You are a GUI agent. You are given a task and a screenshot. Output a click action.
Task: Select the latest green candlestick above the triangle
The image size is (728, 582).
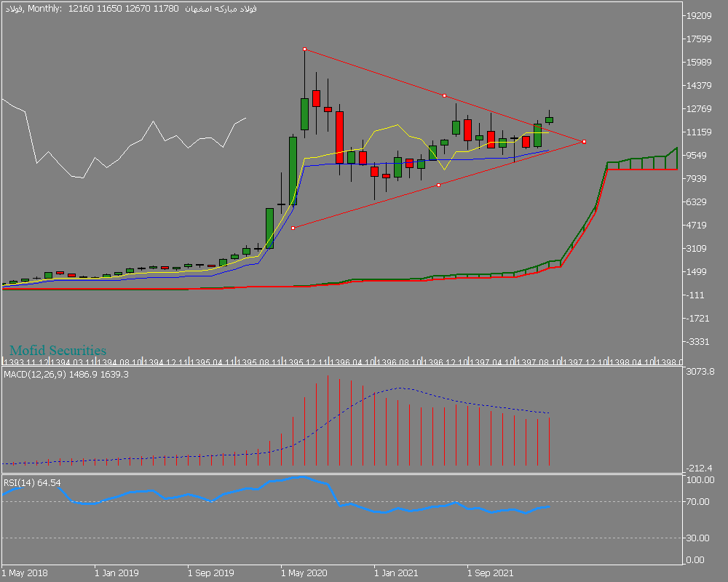[x=549, y=119]
